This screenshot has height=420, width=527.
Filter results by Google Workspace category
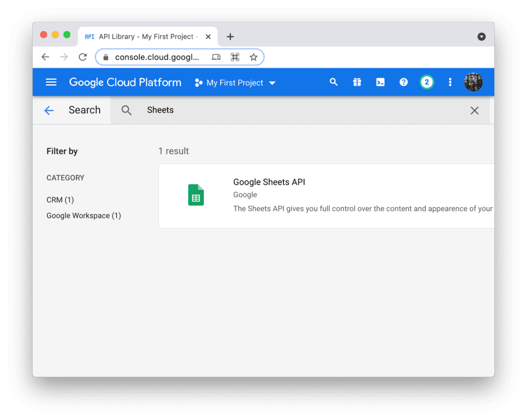83,216
